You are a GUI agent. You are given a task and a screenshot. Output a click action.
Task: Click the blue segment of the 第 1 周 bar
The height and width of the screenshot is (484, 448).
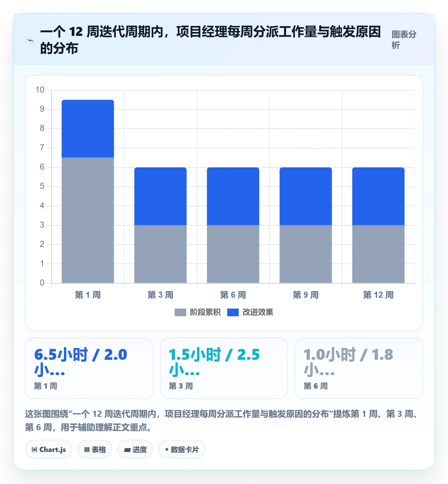tap(88, 129)
